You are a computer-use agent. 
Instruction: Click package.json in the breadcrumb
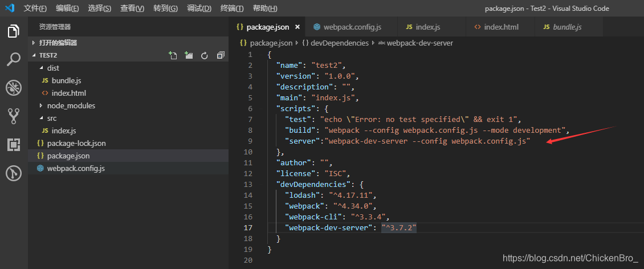point(271,43)
